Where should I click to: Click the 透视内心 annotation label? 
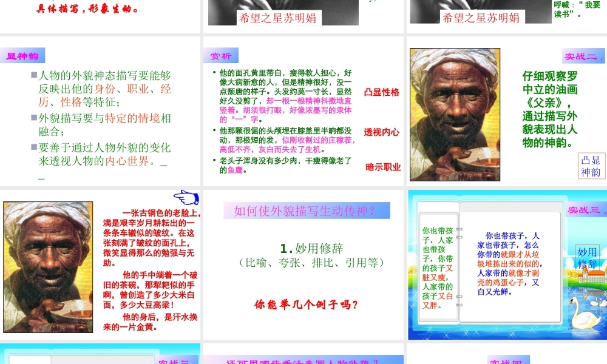(x=382, y=132)
